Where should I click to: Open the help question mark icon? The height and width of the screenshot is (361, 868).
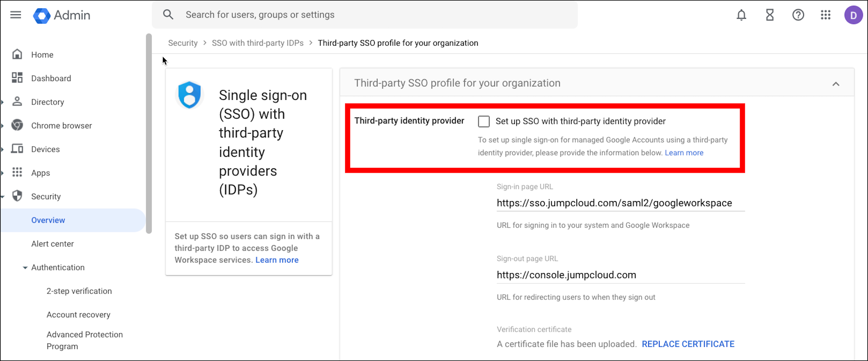point(798,15)
